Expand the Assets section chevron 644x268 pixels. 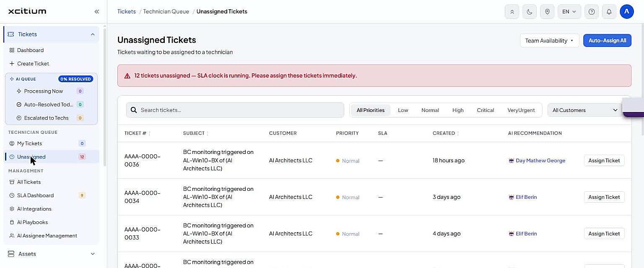point(93,254)
